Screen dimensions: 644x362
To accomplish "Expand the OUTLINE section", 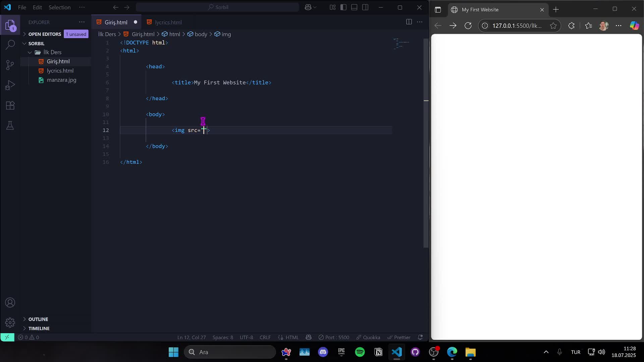I will coord(38,319).
